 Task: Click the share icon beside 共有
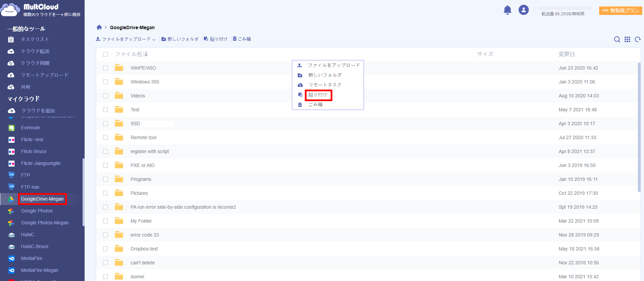tap(11, 87)
